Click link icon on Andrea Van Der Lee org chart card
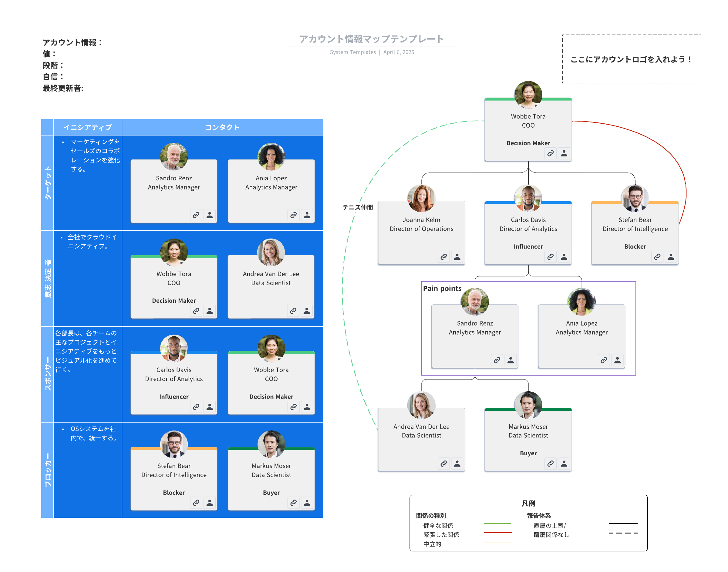 [x=443, y=464]
